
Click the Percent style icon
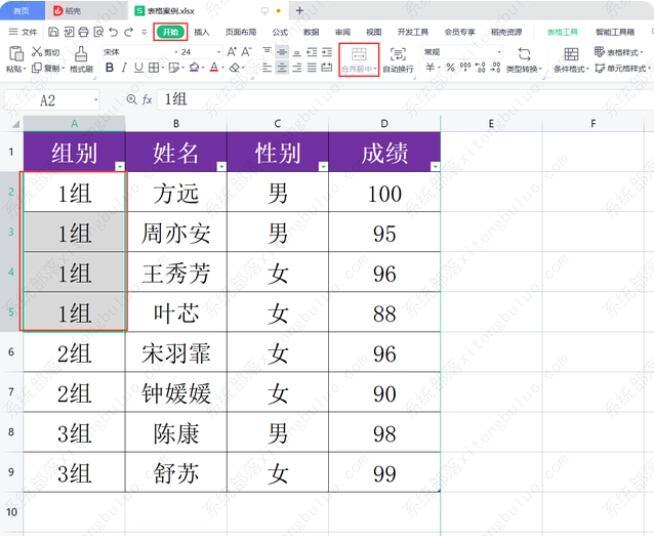pyautogui.click(x=450, y=68)
